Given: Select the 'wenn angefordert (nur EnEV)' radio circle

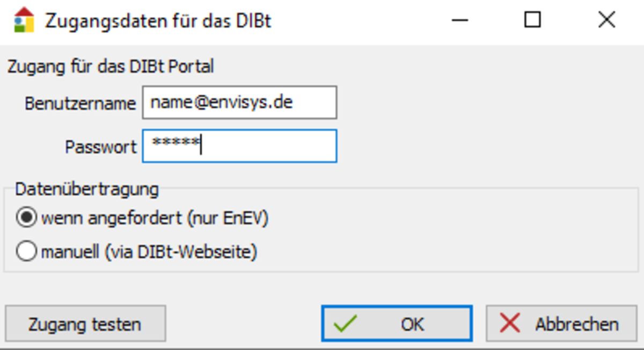Looking at the screenshot, I should [26, 219].
